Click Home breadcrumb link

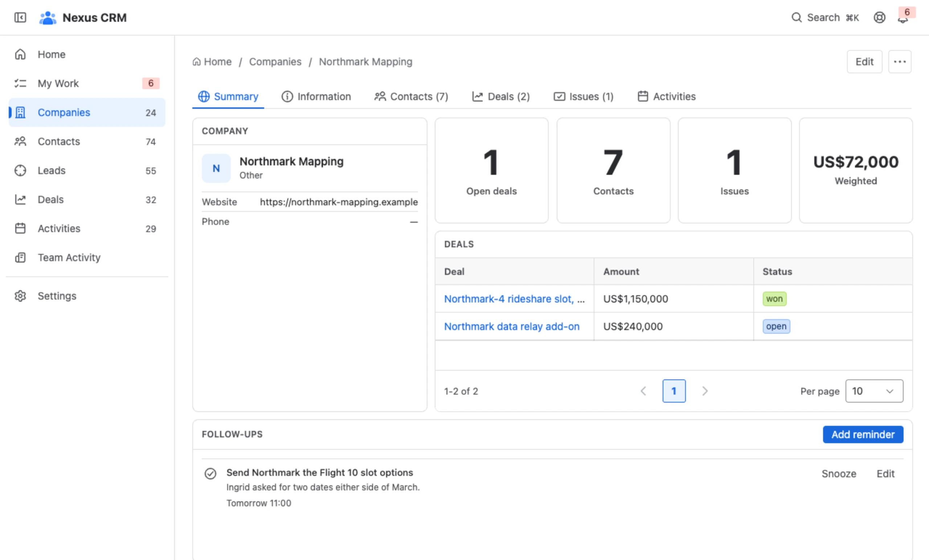tap(212, 61)
